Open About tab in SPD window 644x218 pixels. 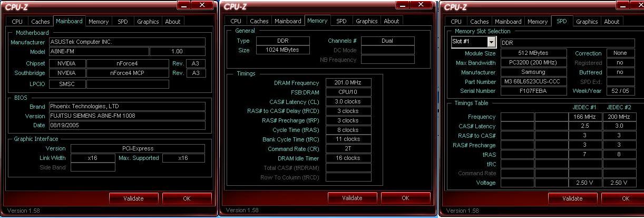[612, 22]
